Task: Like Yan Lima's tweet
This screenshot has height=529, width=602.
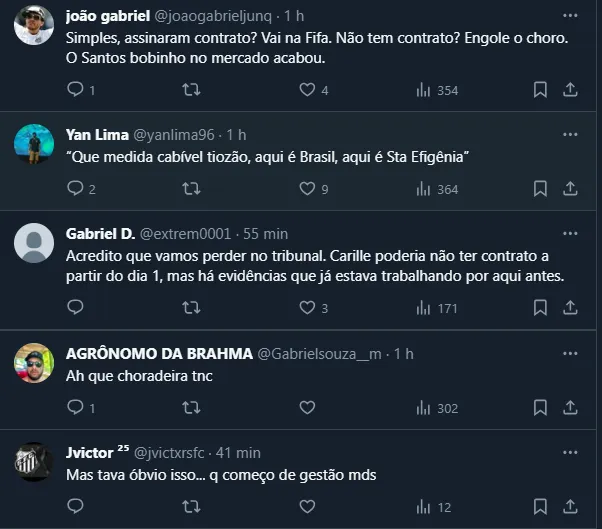Action: point(308,188)
